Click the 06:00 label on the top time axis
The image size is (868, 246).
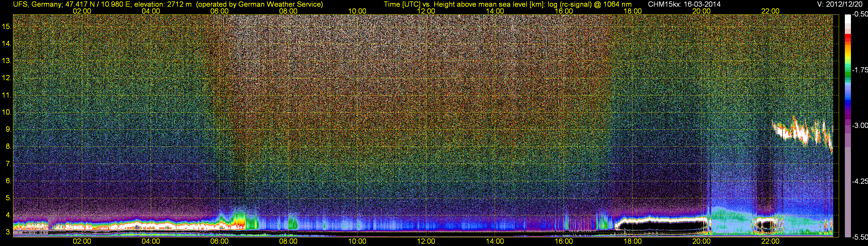[219, 11]
